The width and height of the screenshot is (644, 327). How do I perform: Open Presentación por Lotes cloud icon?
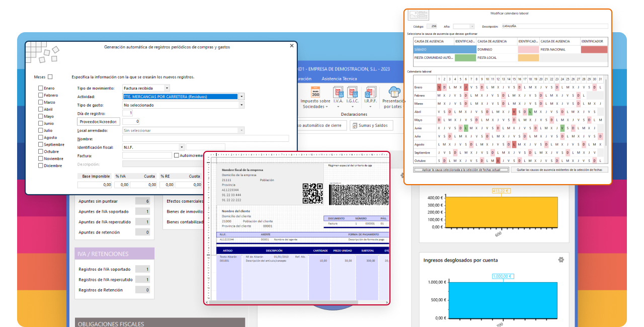(394, 92)
